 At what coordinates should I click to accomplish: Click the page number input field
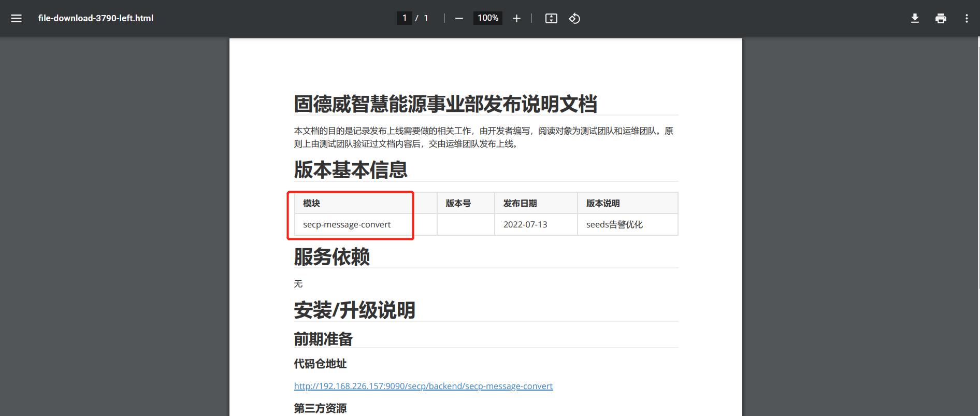tap(405, 18)
